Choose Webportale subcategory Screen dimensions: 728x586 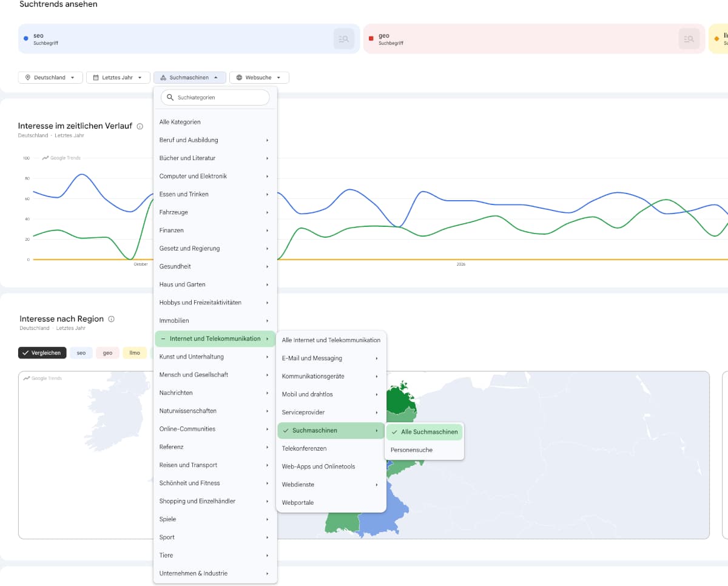coord(331,503)
